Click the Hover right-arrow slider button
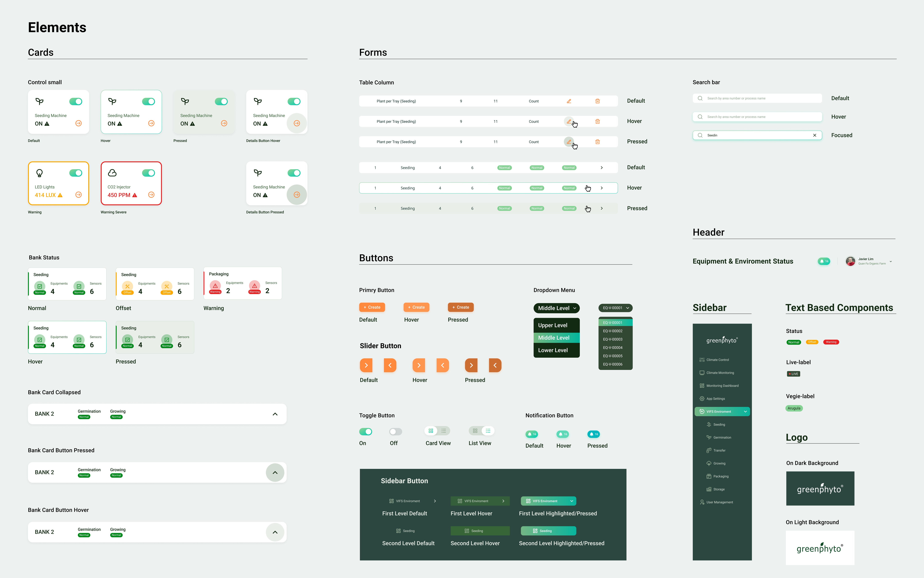The image size is (924, 578). tap(419, 365)
